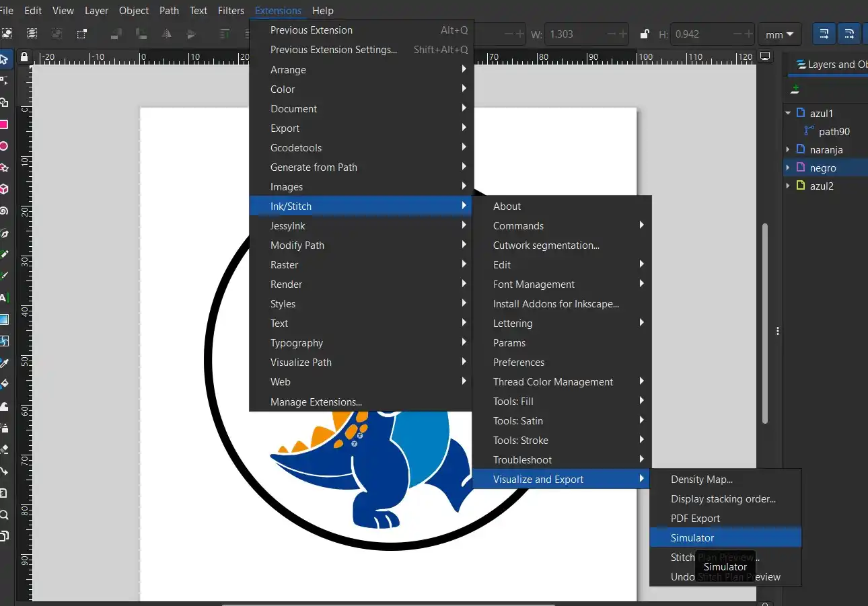Select the Spray tool
Screen dimensions: 868x606
[x=3, y=428]
